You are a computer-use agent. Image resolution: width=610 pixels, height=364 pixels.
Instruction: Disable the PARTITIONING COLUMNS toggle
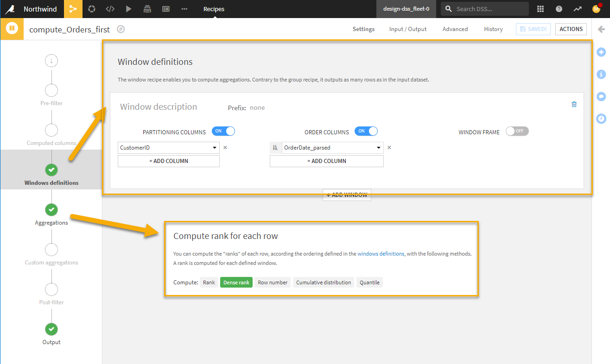pyautogui.click(x=223, y=131)
